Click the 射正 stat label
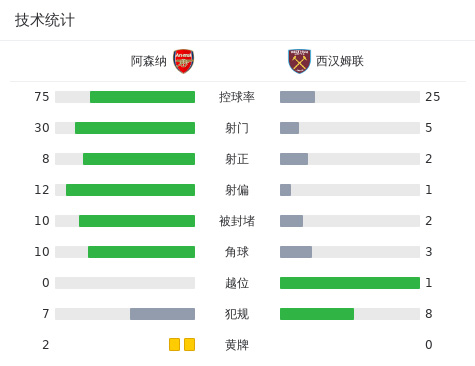Image resolution: width=475 pixels, height=366 pixels. click(237, 159)
